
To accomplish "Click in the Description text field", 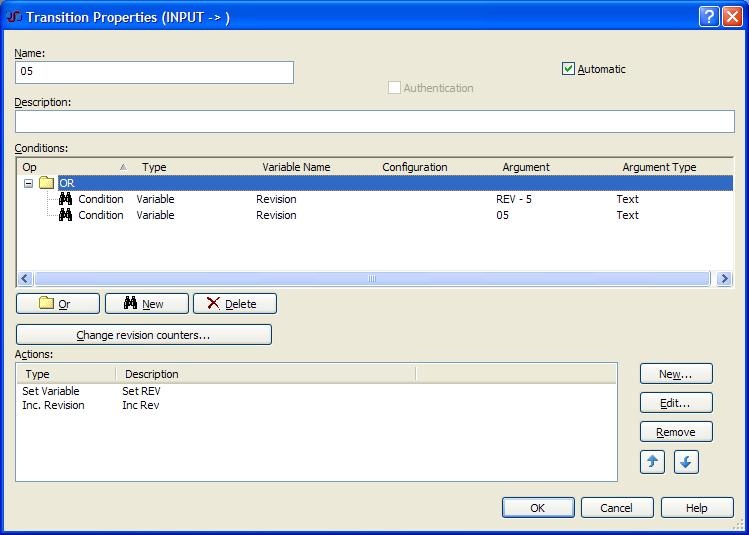I will (x=374, y=121).
